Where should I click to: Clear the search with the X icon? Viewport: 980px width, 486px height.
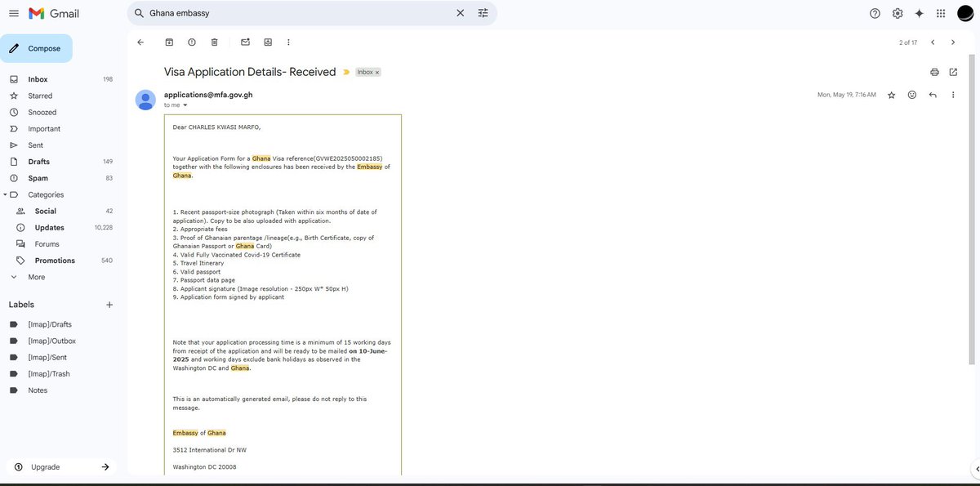461,13
